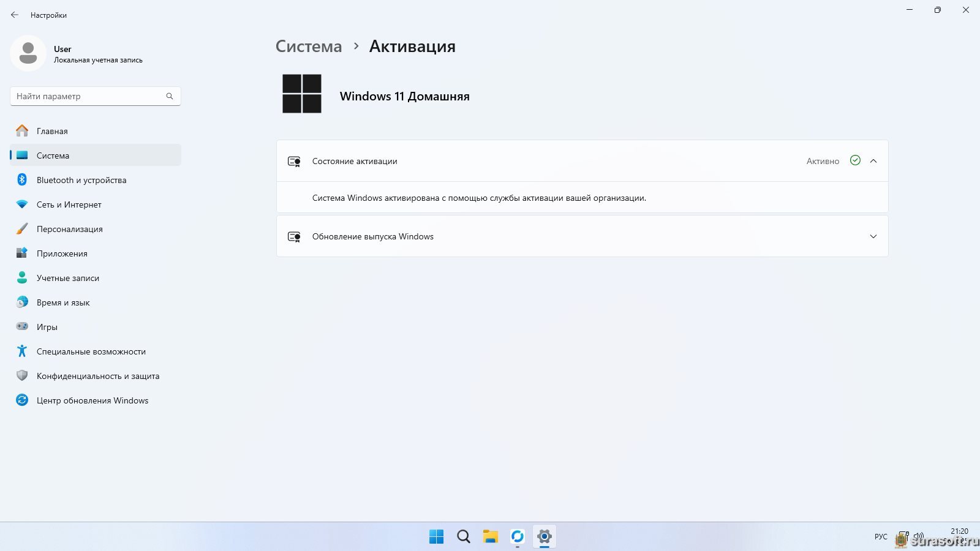Click the Время и язык clock icon

point(22,302)
